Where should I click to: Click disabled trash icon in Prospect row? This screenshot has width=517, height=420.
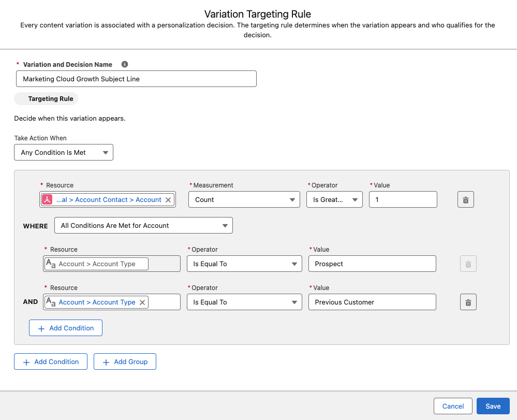pyautogui.click(x=468, y=264)
